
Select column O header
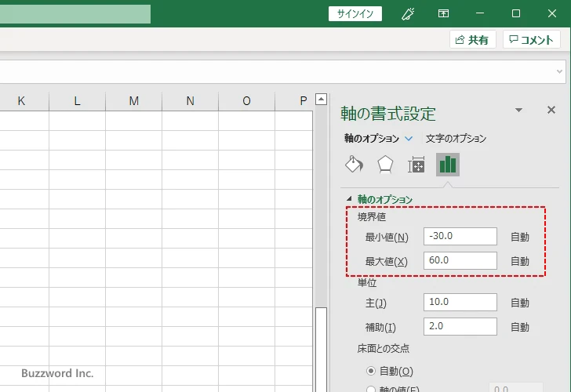[x=246, y=101]
